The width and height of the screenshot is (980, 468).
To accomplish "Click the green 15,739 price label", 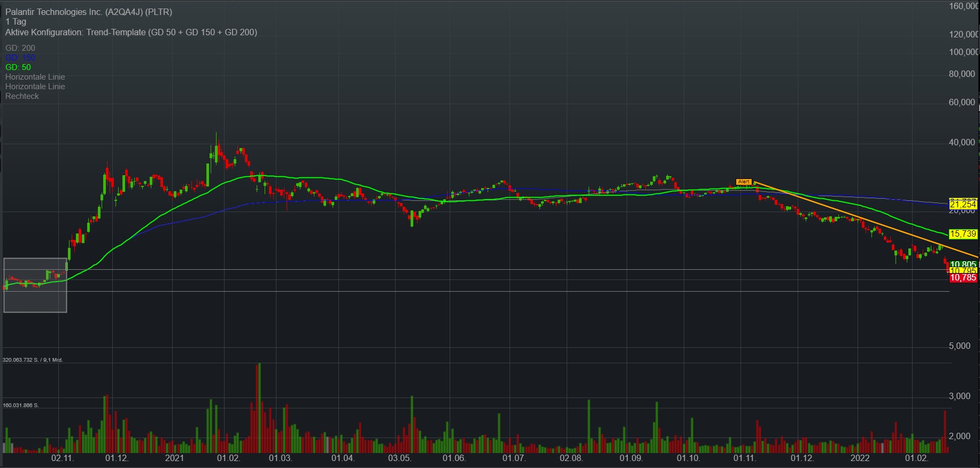I will (963, 234).
